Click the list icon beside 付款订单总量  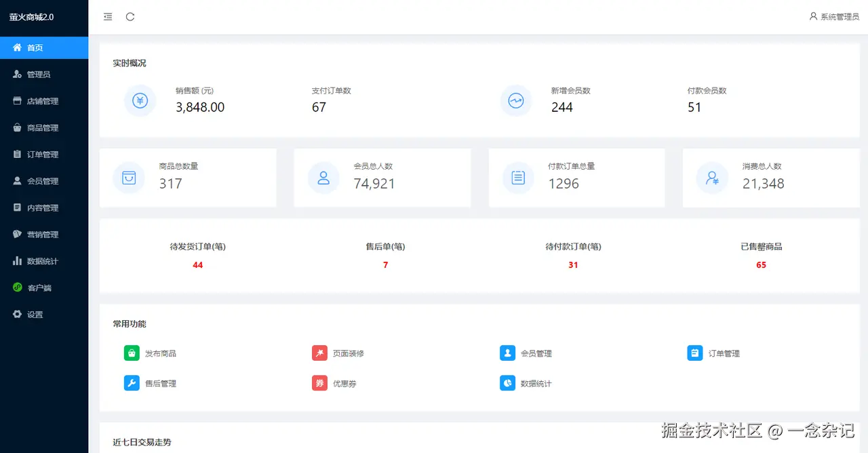(x=518, y=178)
